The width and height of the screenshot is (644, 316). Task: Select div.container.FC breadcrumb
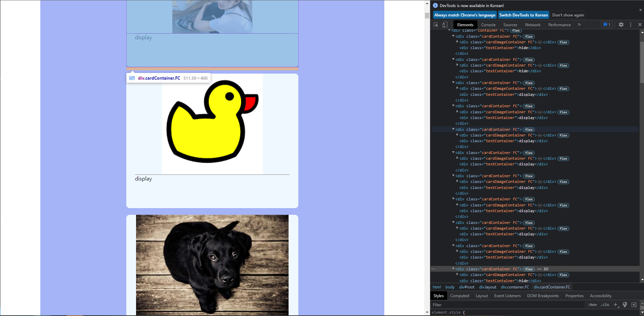(515, 287)
